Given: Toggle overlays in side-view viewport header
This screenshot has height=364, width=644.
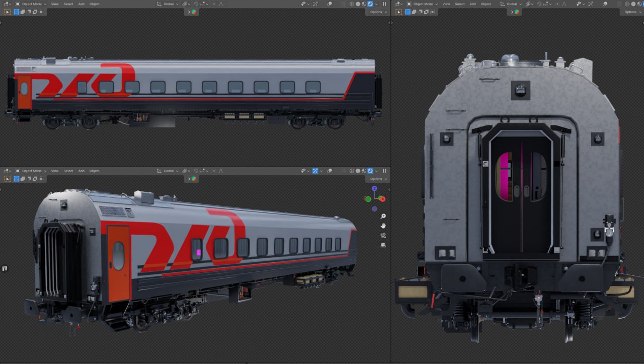Looking at the screenshot, I should (x=330, y=4).
